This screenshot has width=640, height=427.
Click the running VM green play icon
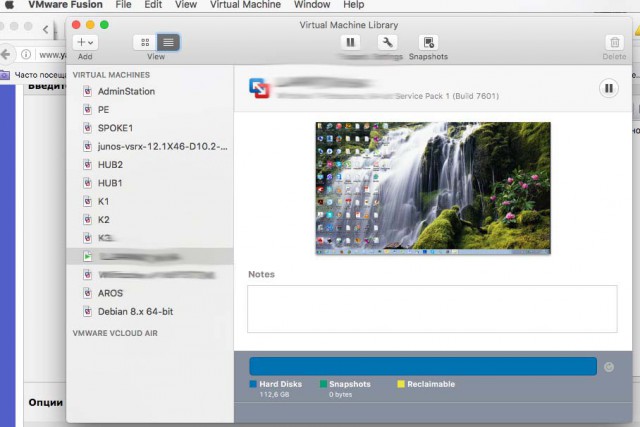coord(87,256)
